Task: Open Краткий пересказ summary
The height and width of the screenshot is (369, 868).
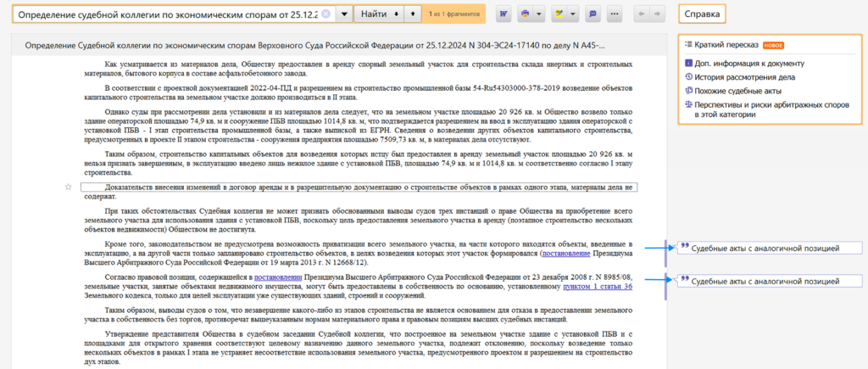Action: coord(726,45)
